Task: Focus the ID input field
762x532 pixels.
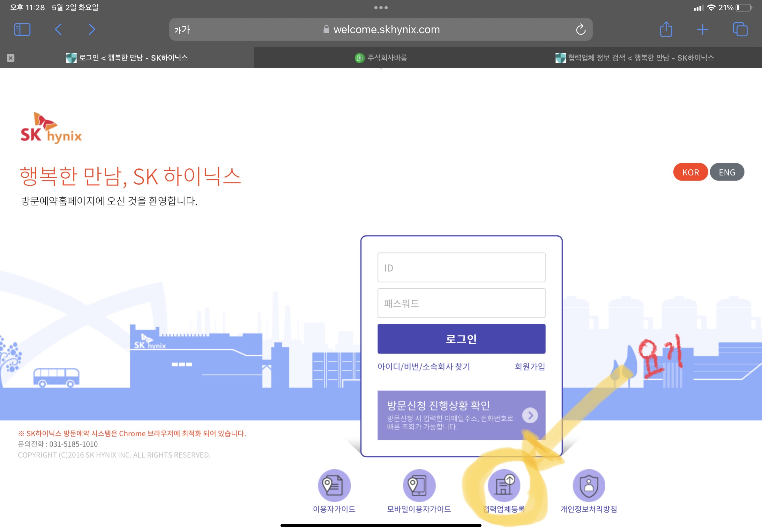Action: 461,268
